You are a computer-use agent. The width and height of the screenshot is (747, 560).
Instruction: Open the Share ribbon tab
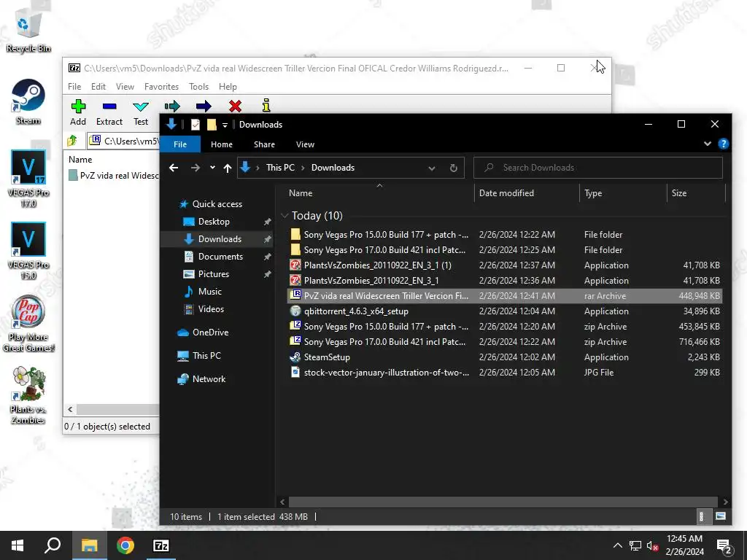point(264,144)
